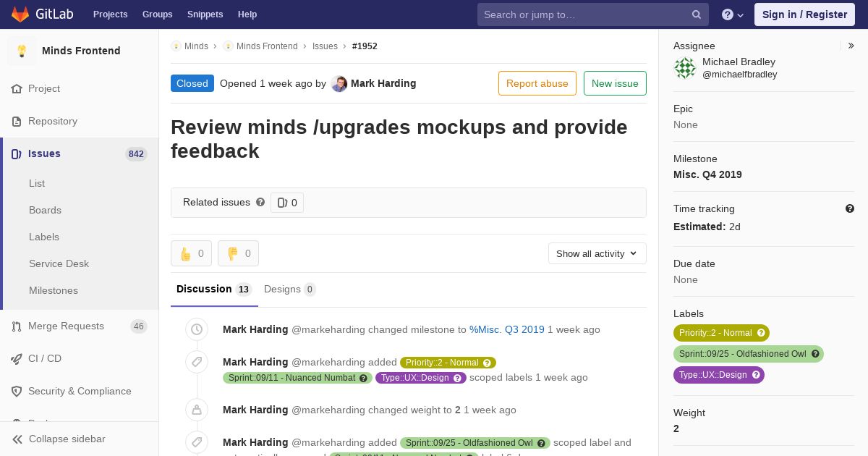The height and width of the screenshot is (456, 868).
Task: Click the Minds breadcrumb icon
Action: tap(176, 46)
